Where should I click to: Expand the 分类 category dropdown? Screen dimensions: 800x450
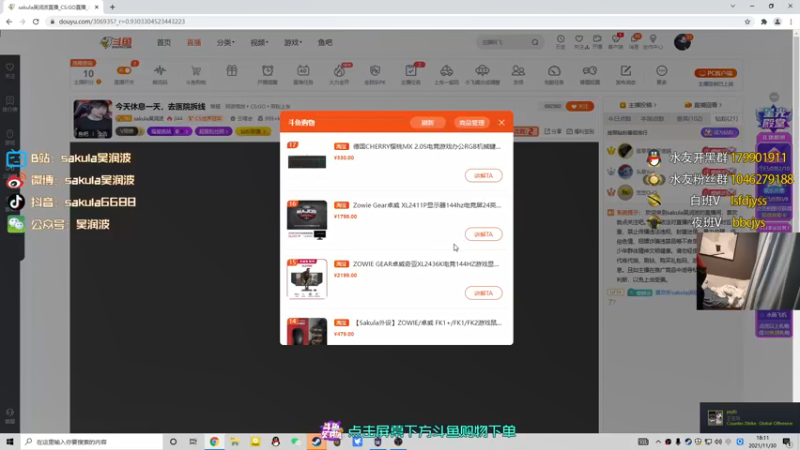coord(226,42)
